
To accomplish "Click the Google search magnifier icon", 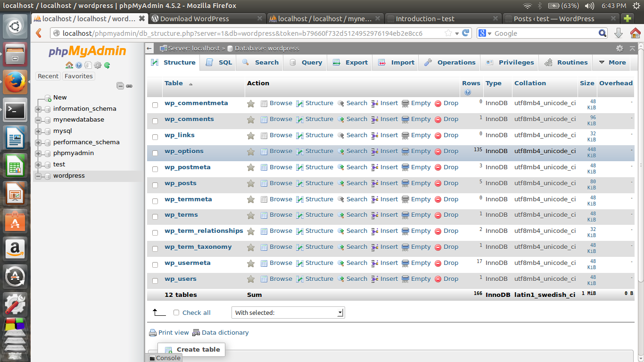I will tap(603, 33).
